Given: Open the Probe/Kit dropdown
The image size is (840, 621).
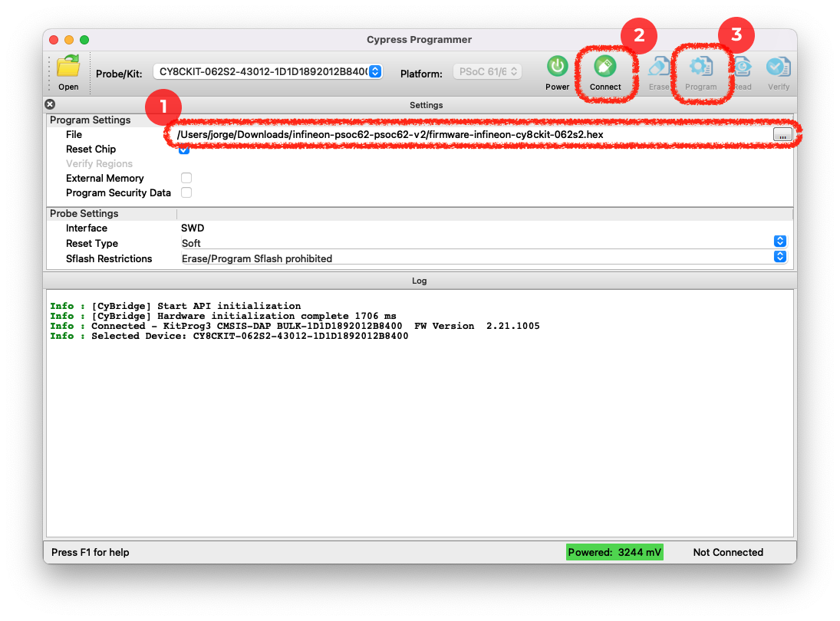Looking at the screenshot, I should click(268, 72).
